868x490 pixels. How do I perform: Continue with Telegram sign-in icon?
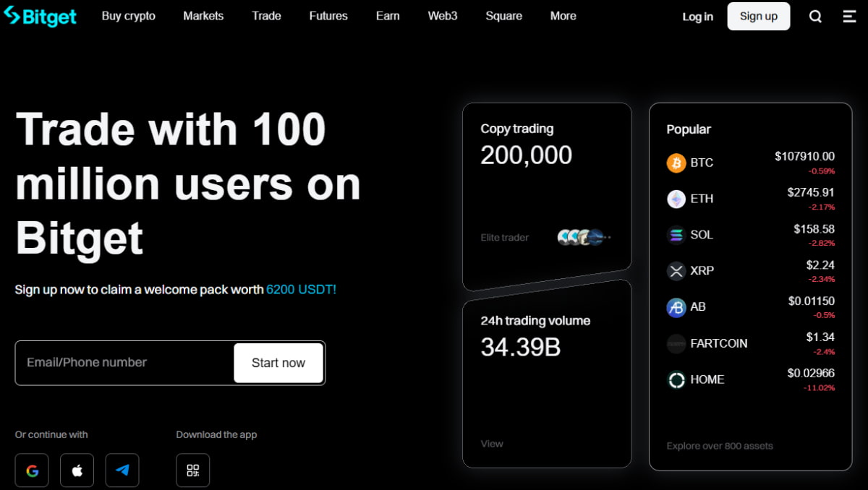(122, 470)
